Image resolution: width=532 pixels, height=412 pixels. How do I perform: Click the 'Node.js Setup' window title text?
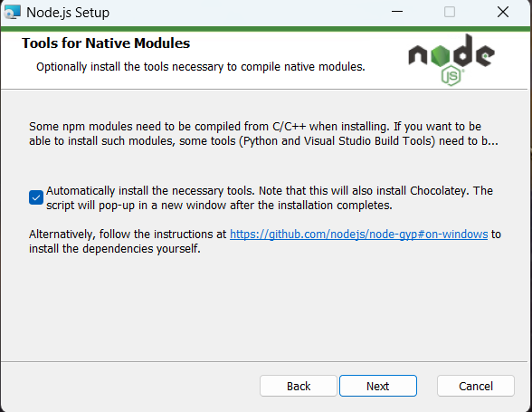[68, 13]
